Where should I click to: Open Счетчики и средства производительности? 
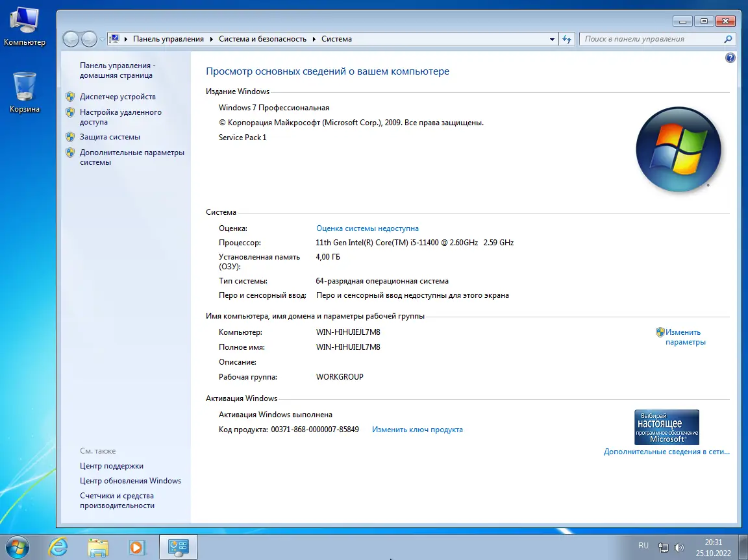click(117, 500)
